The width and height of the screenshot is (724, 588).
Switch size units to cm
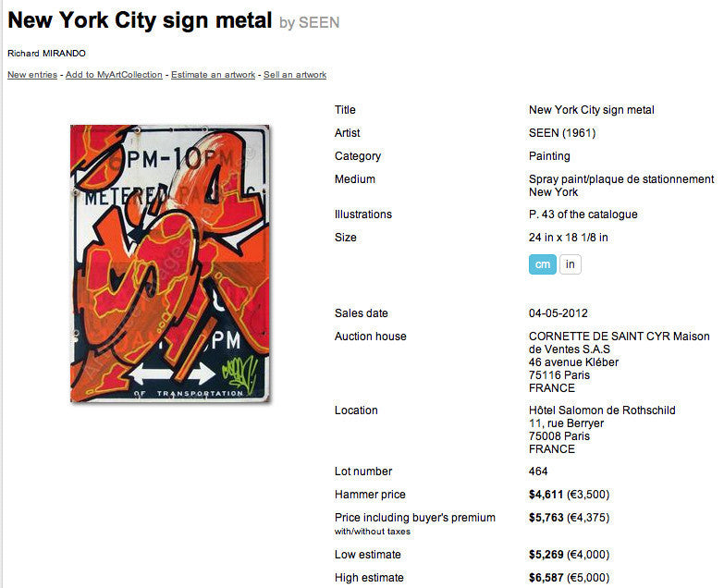pyautogui.click(x=543, y=264)
